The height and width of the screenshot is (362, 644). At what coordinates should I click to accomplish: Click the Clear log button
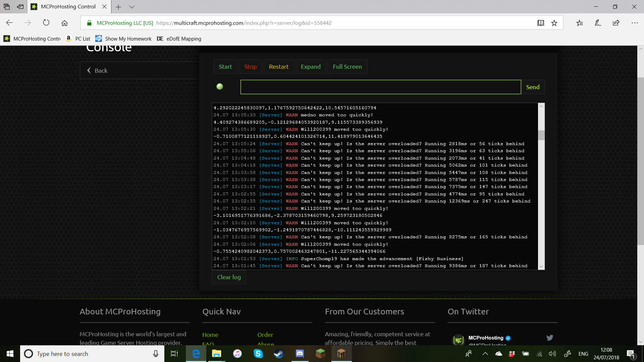click(x=229, y=277)
